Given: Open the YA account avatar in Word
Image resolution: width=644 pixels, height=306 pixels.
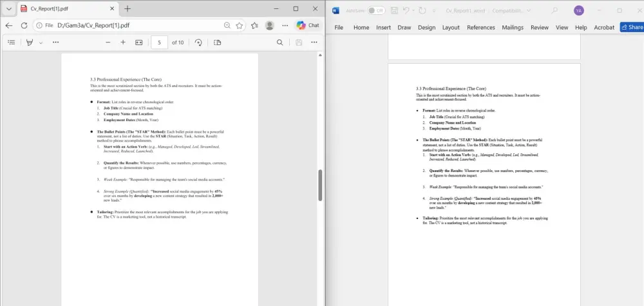Looking at the screenshot, I should [x=579, y=10].
